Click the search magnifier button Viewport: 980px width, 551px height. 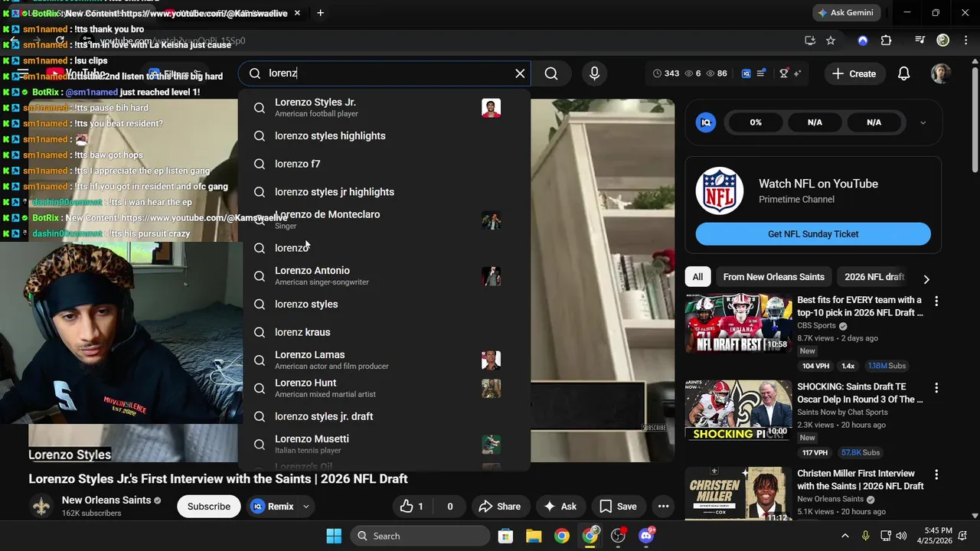[x=551, y=73]
